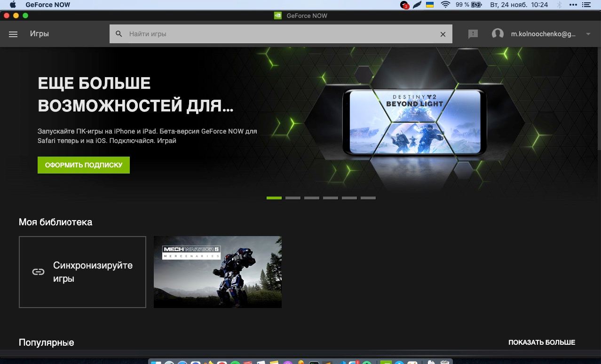The image size is (601, 364).
Task: Click the vertical scrollbar on the right
Action: click(x=599, y=99)
